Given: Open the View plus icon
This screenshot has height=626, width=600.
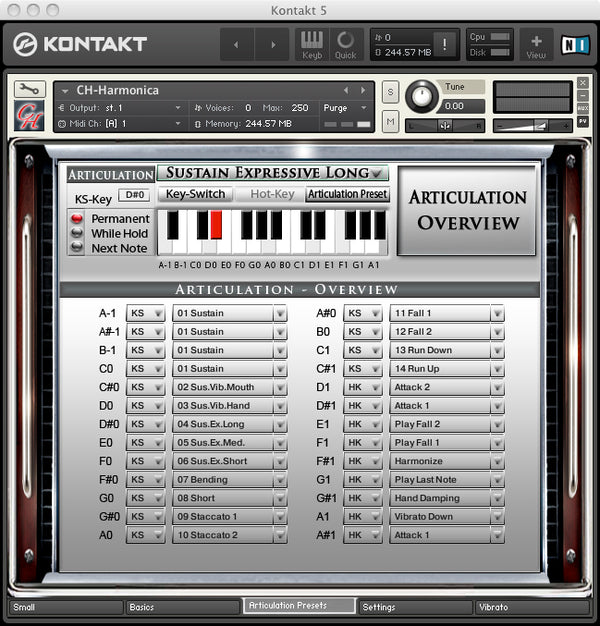Looking at the screenshot, I should tap(536, 44).
